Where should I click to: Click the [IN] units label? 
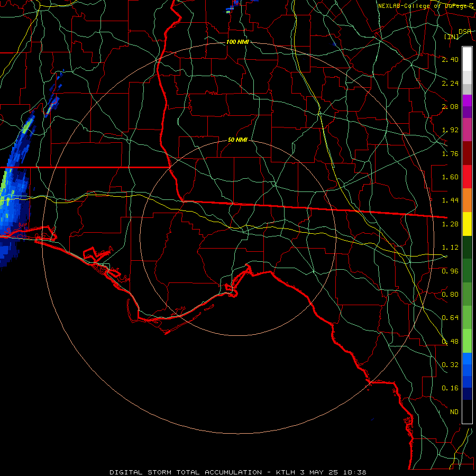click(x=452, y=36)
